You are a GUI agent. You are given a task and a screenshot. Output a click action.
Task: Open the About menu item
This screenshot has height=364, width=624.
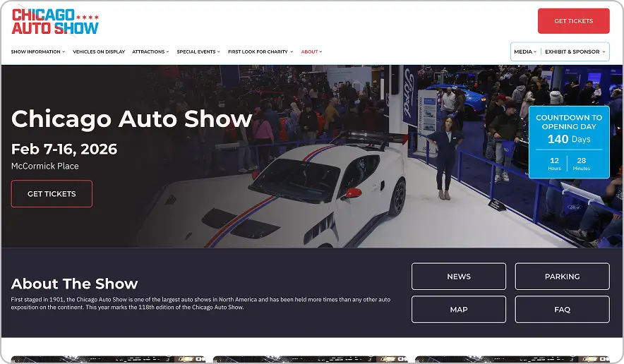tap(311, 51)
